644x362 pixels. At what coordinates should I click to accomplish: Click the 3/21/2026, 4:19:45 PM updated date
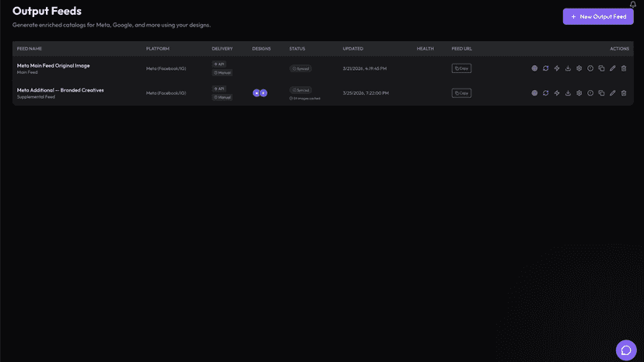pos(365,68)
